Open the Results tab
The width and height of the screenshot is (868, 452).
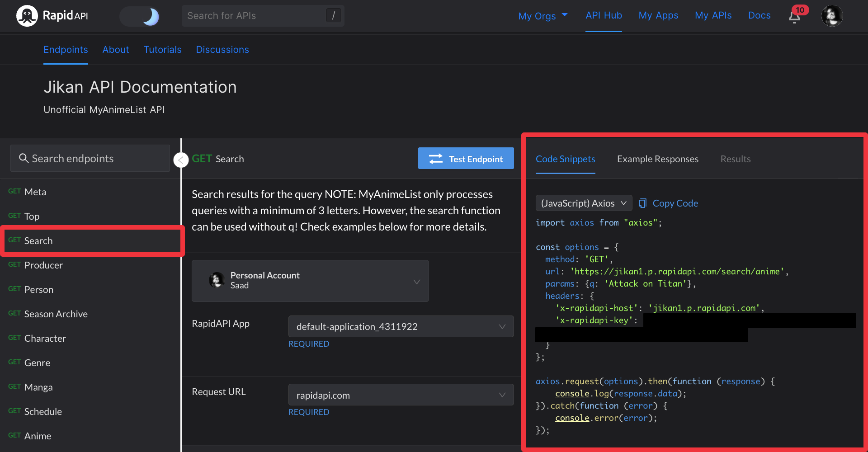pyautogui.click(x=736, y=159)
